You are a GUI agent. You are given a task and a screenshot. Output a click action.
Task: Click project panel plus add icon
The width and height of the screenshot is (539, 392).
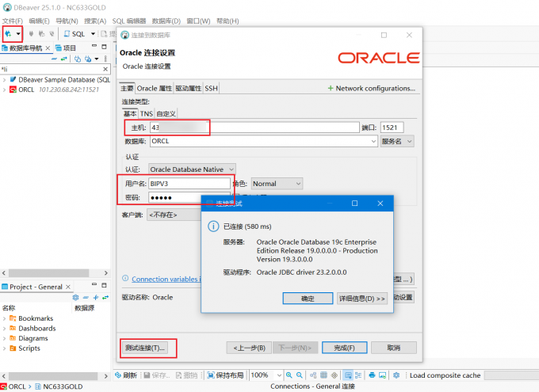pos(96,298)
